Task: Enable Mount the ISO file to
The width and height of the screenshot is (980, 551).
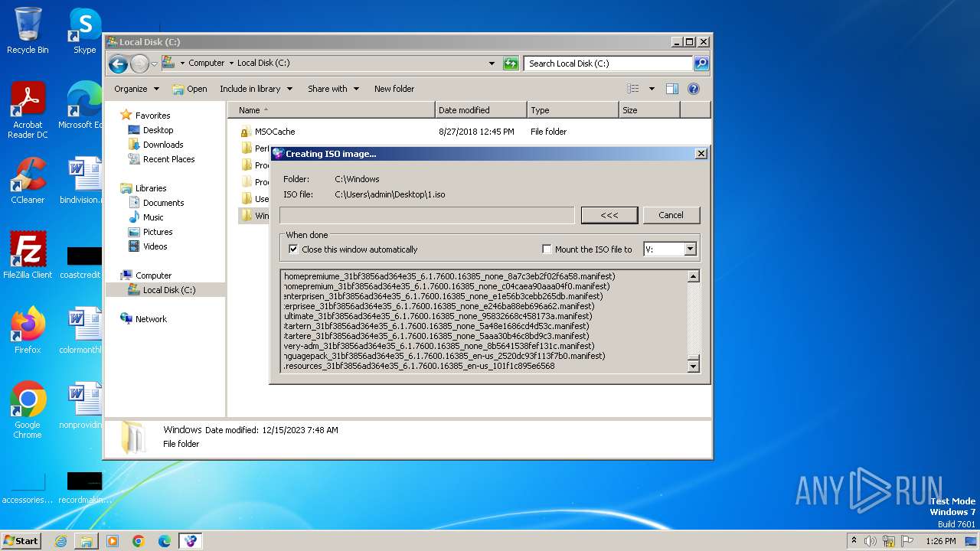Action: click(x=547, y=249)
